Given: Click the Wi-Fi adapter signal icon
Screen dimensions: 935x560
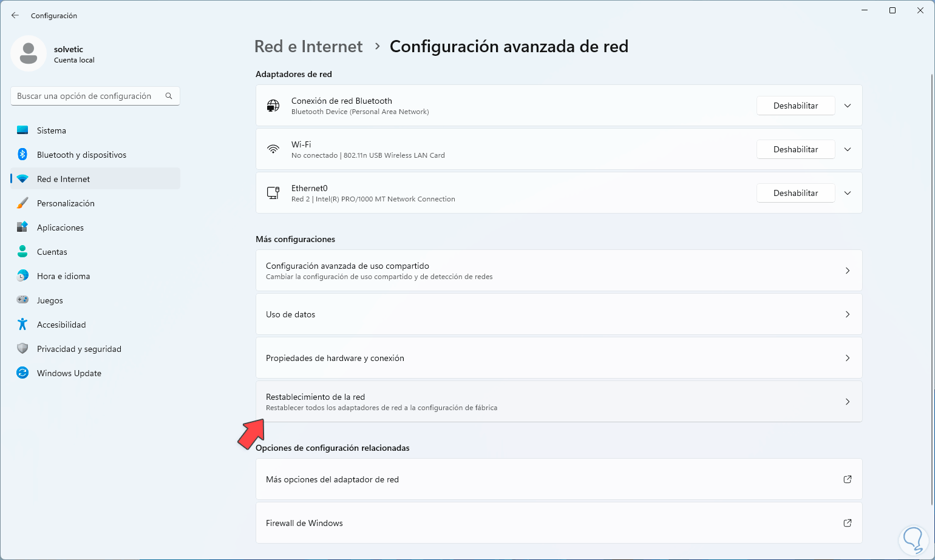Looking at the screenshot, I should [273, 149].
